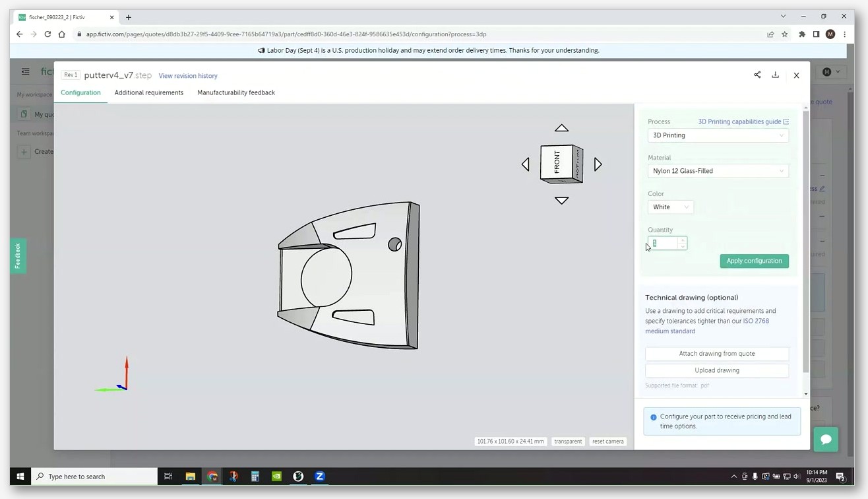
Task: Click the scroll down arrow of the side panel
Action: coord(806,394)
